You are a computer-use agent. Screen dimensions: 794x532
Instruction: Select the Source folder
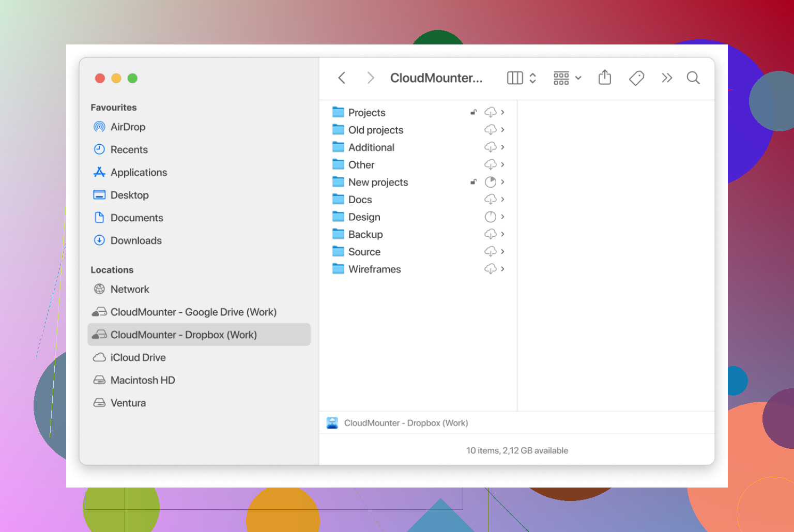(x=364, y=252)
